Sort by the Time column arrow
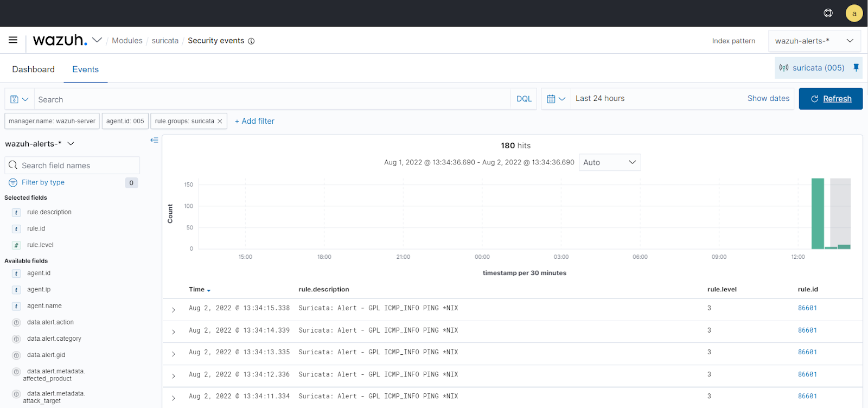Screen dimensions: 868x408 coord(209,290)
